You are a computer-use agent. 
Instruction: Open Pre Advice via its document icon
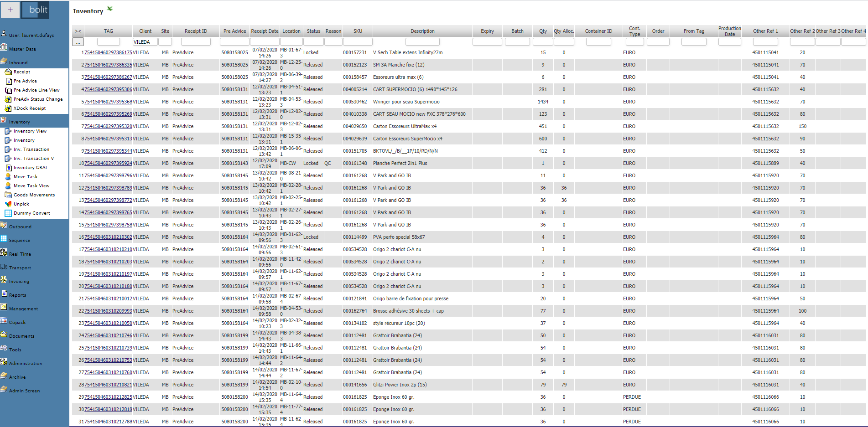click(8, 81)
